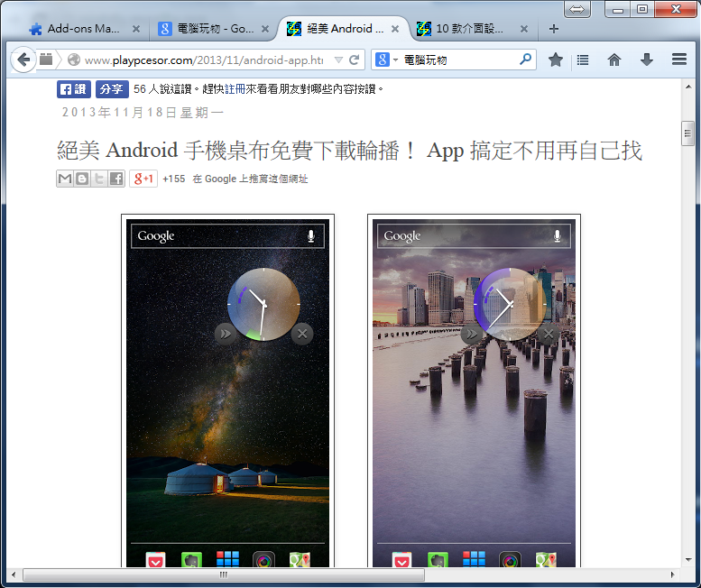Click the horizontal scrollbar thumb
This screenshot has width=701, height=588.
(224, 574)
